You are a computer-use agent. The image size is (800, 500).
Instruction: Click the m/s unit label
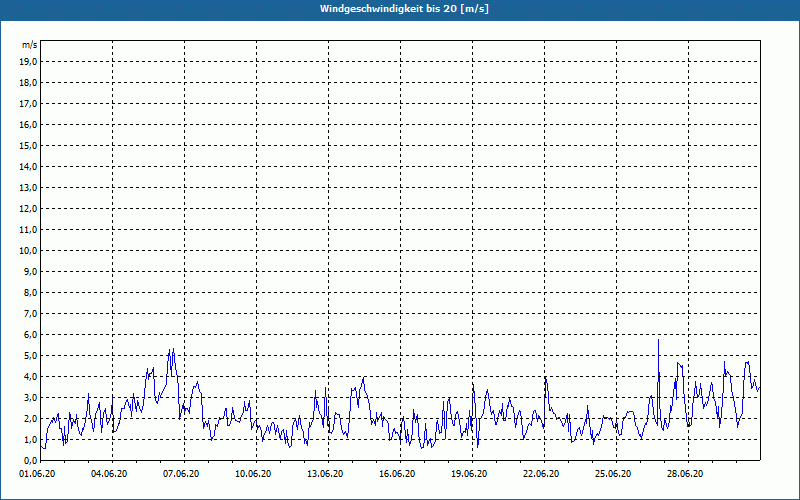29,45
